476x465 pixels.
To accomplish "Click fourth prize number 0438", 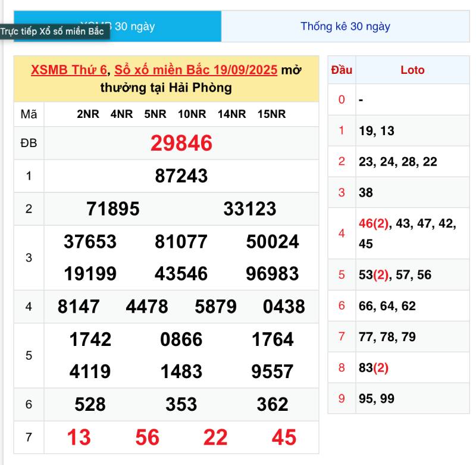I will [x=284, y=307].
